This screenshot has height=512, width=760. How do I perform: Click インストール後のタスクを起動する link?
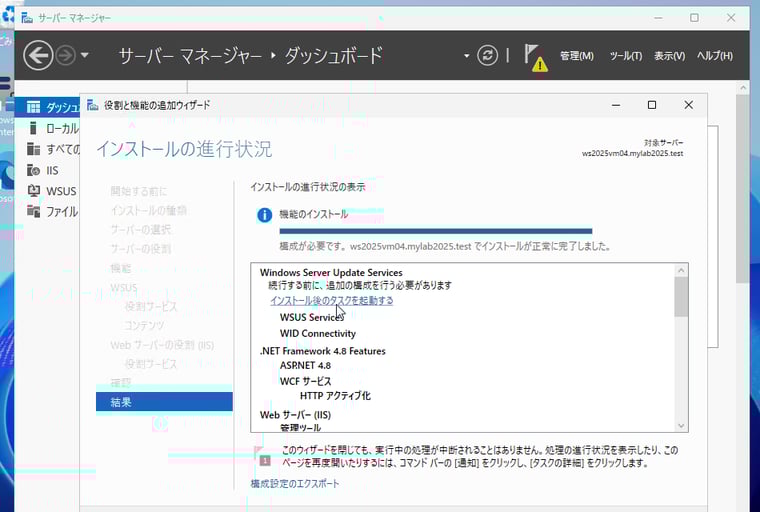tap(332, 301)
